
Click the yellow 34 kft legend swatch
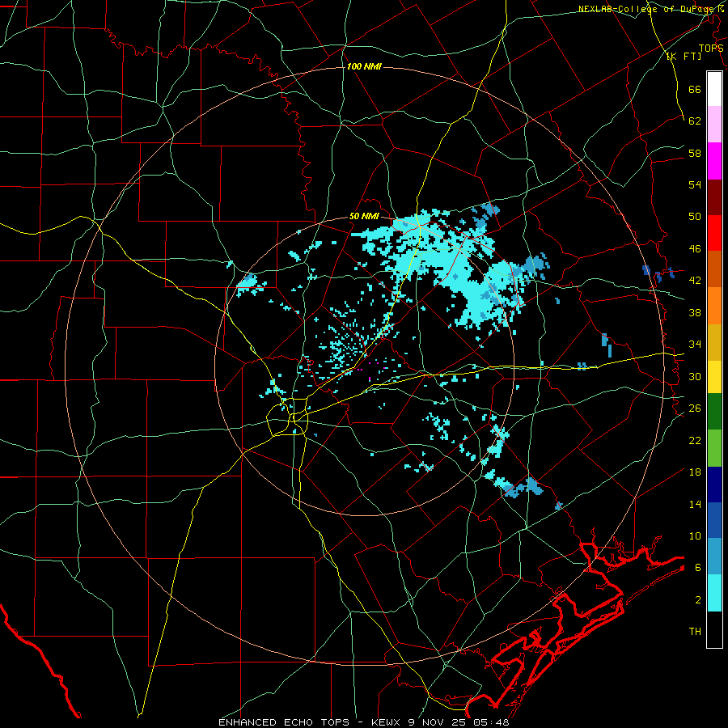[x=714, y=377]
